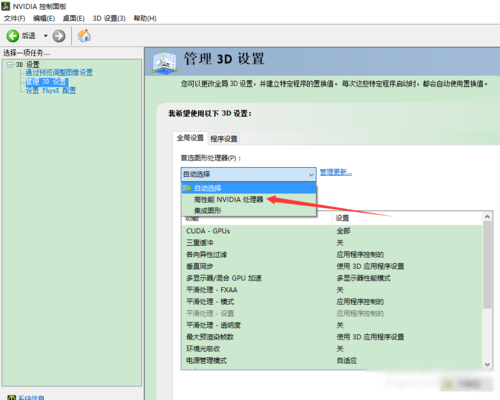This screenshot has height=400, width=500.
Task: Select 管理 3D 设置 tree item
Action: pyautogui.click(x=47, y=82)
